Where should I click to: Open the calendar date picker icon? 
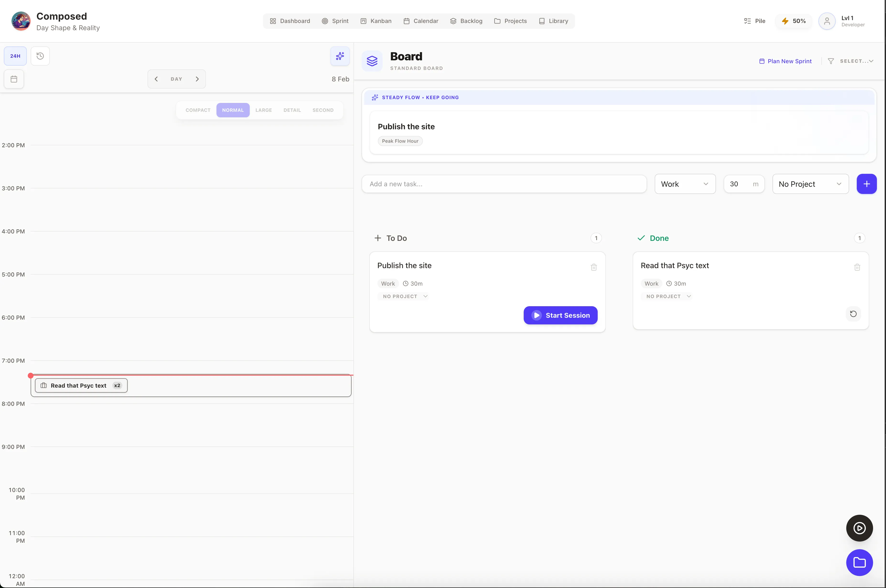click(14, 79)
